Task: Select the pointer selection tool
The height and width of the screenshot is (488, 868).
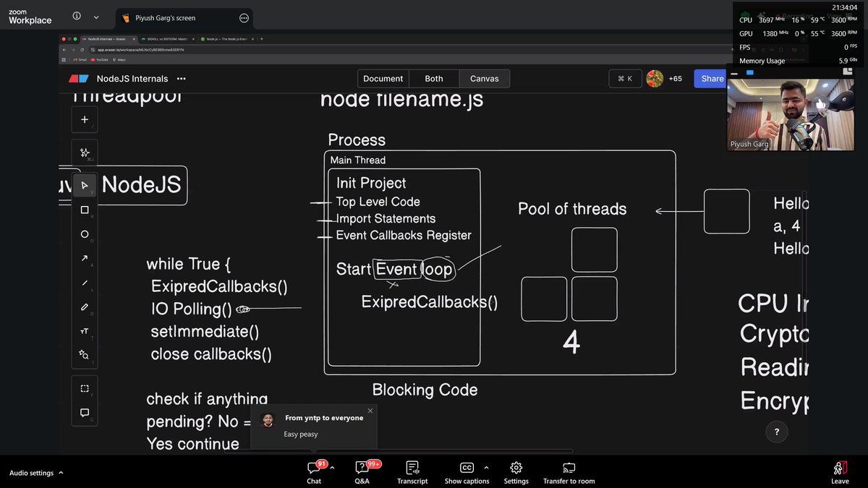Action: point(85,186)
